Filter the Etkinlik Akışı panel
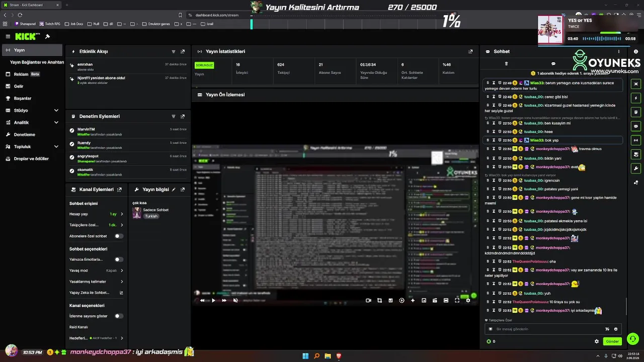 [174, 51]
